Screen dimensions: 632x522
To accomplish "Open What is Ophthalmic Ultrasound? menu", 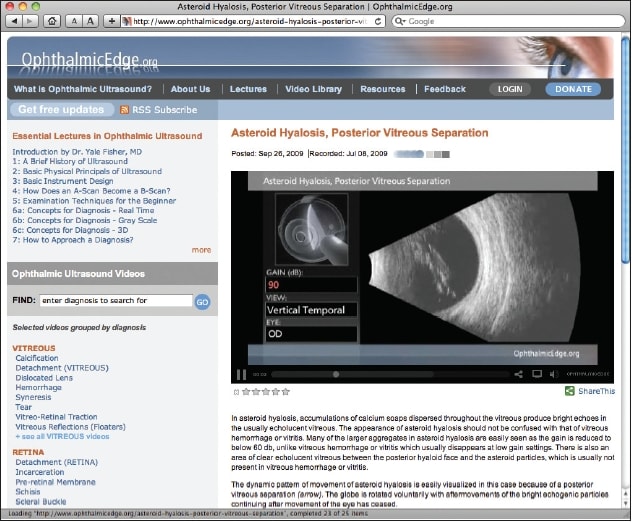I will click(83, 89).
